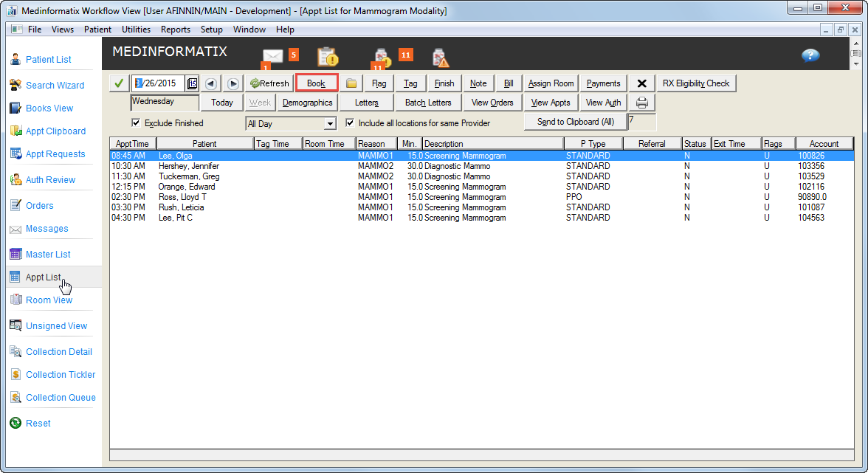Click the printer icon button

coord(641,103)
